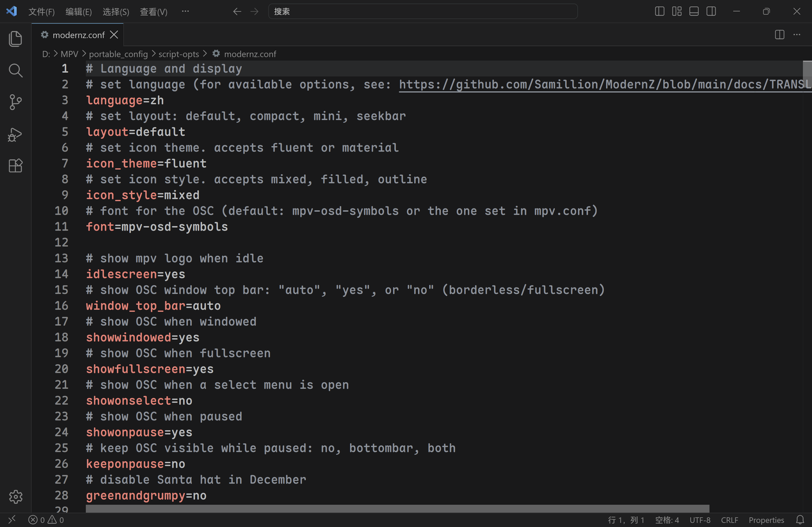The height and width of the screenshot is (527, 812).
Task: Toggle the bottom panel layout icon
Action: [x=694, y=11]
